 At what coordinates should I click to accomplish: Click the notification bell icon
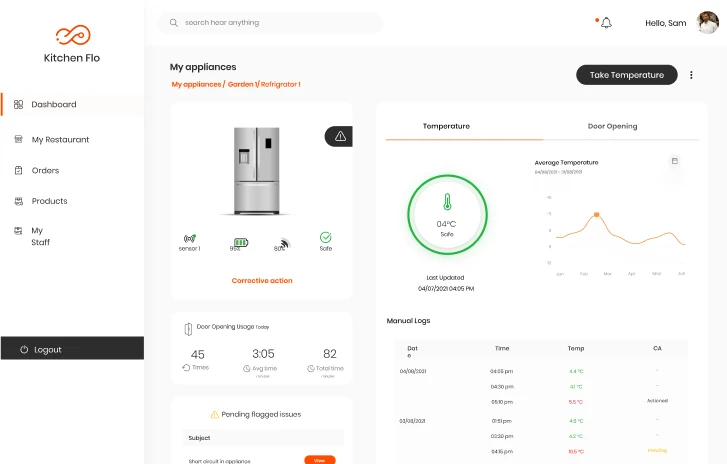606,23
